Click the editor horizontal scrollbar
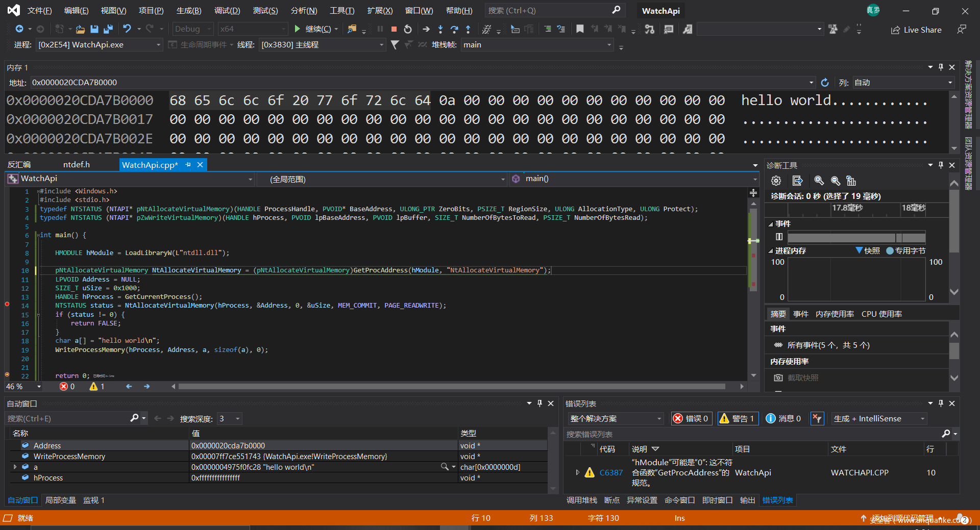Image resolution: width=980 pixels, height=530 pixels. click(452, 387)
